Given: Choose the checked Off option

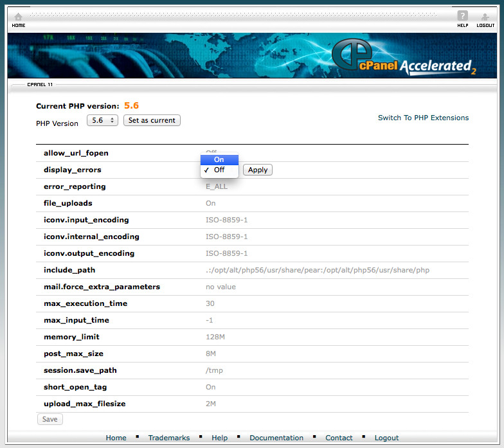Looking at the screenshot, I should click(219, 170).
